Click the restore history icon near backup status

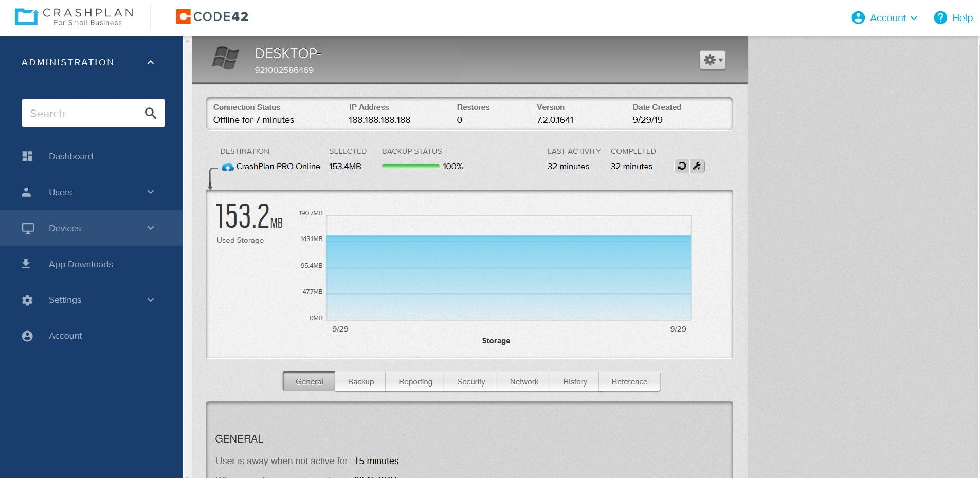point(681,166)
